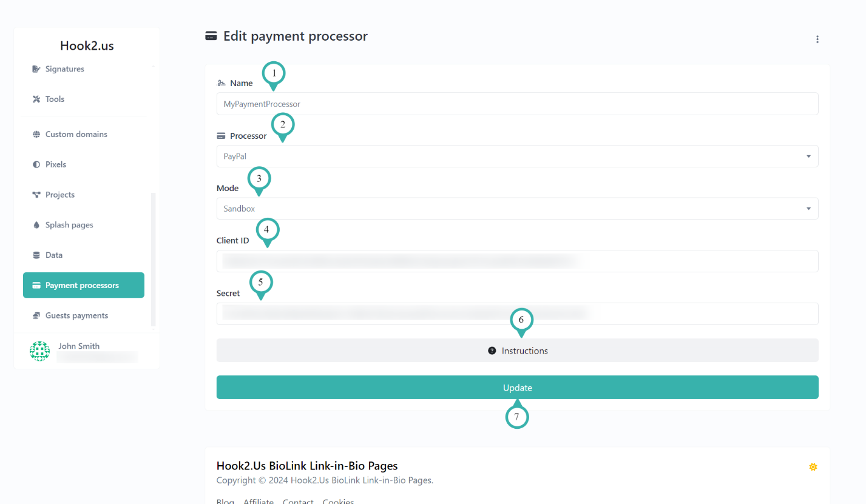This screenshot has height=504, width=866.
Task: Open the Processor dropdown showing PayPal
Action: click(x=517, y=156)
